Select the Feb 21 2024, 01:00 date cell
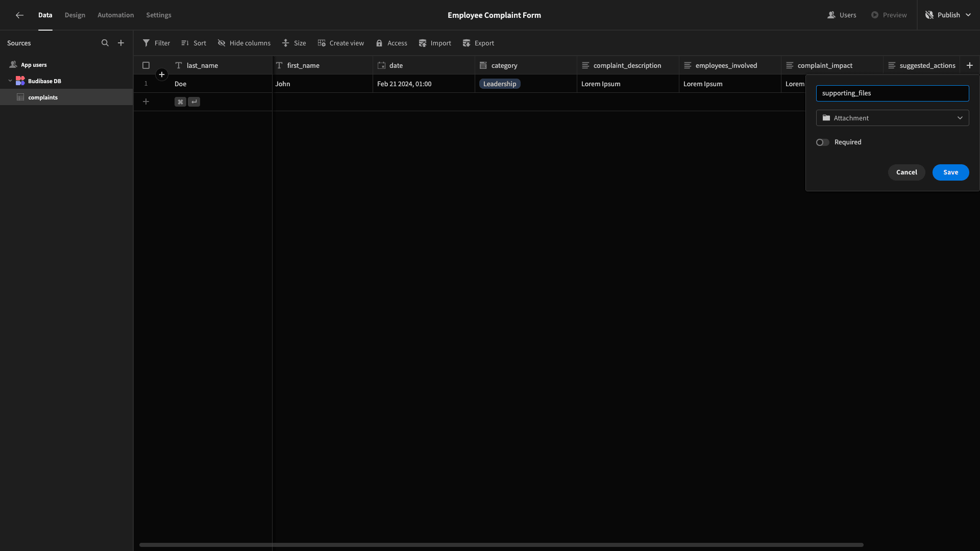Image resolution: width=980 pixels, height=551 pixels. (x=424, y=84)
